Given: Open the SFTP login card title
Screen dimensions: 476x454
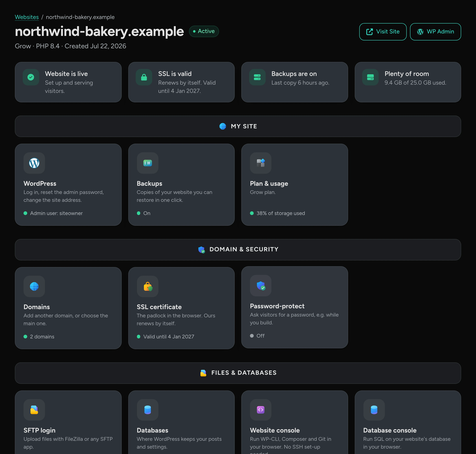Looking at the screenshot, I should pos(39,430).
